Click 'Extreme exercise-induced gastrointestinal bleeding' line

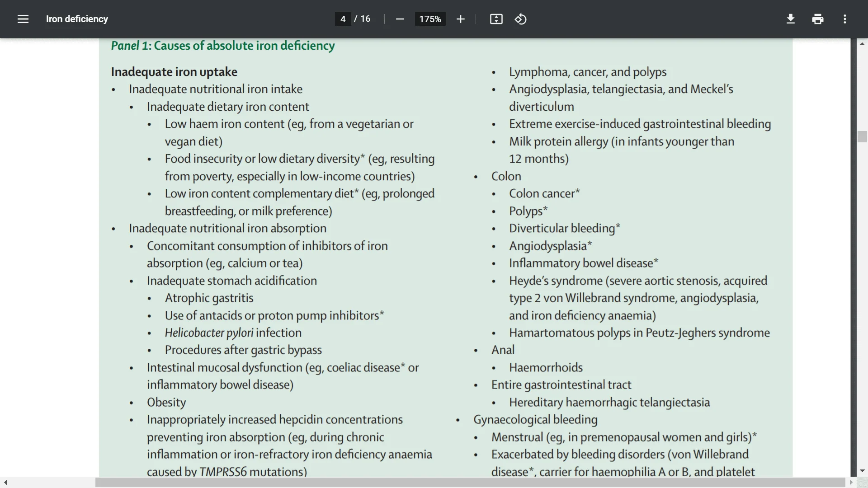point(640,124)
